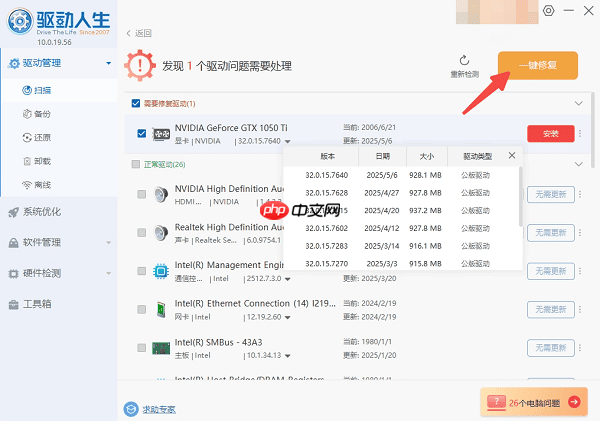The width and height of the screenshot is (600, 421).
Task: Open the 还原 restore page
Action: tap(37, 137)
